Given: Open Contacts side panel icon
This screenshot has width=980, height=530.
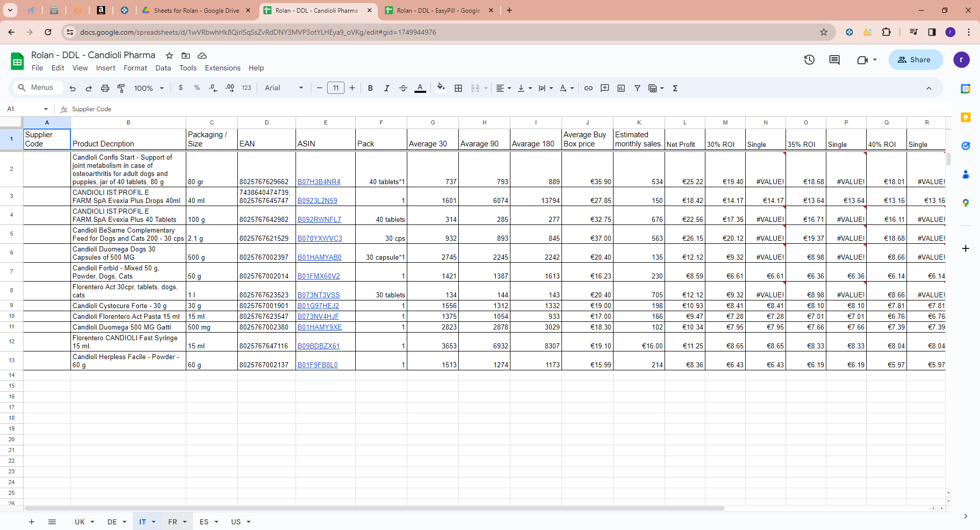Looking at the screenshot, I should 965,174.
